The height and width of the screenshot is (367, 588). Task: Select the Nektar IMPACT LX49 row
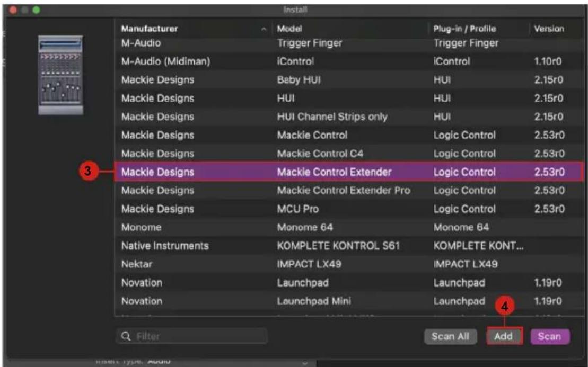(x=349, y=264)
